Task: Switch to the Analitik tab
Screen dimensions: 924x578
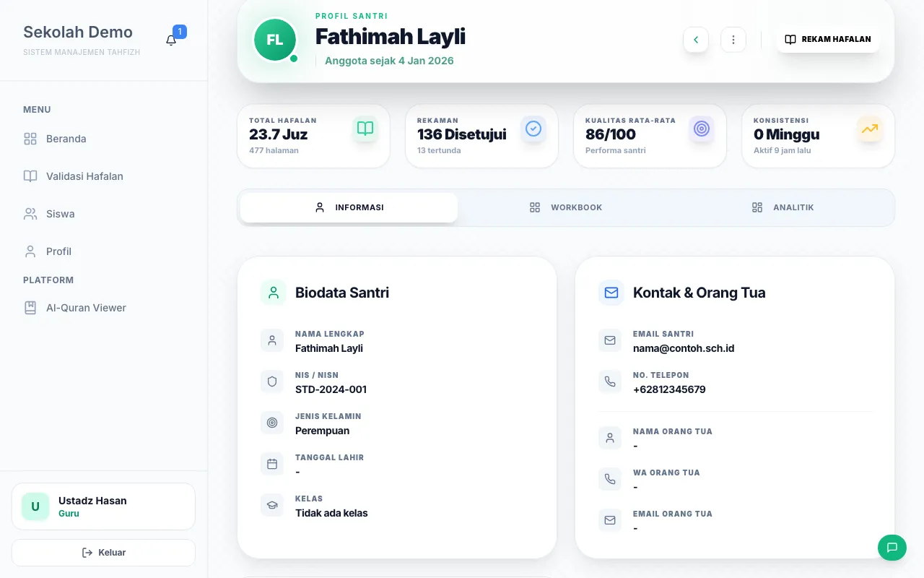Action: [783, 207]
